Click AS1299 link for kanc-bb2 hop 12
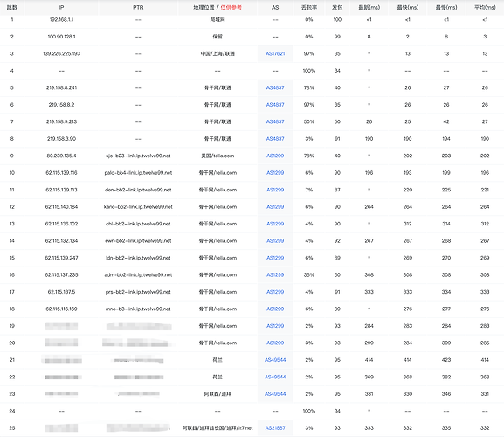Viewport: 504px width, 437px height. click(275, 207)
